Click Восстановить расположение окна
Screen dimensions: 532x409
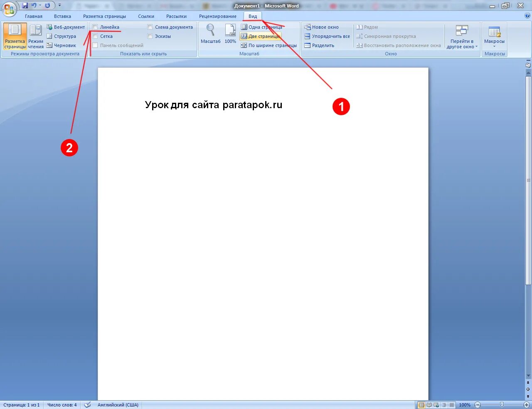point(399,45)
